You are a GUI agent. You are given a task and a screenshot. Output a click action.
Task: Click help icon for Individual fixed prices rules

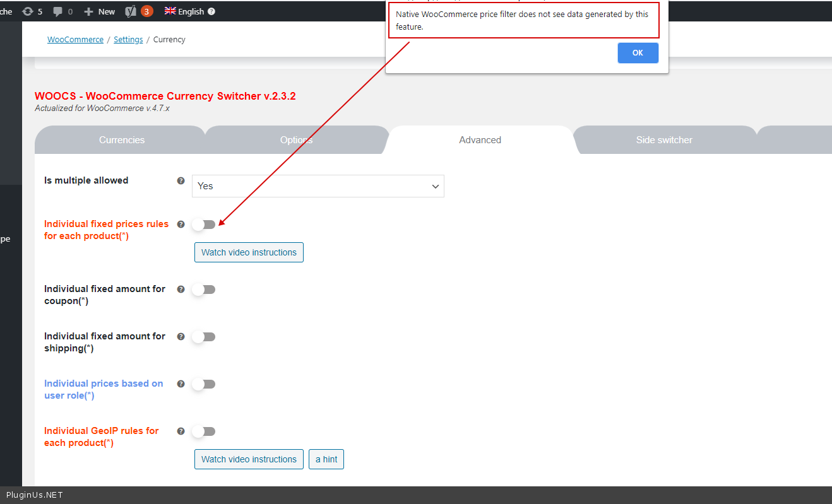(181, 224)
